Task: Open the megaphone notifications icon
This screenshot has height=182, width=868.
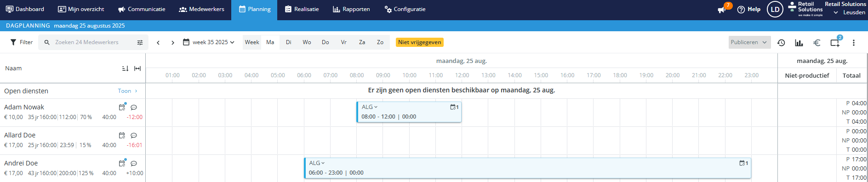Action: (722, 10)
